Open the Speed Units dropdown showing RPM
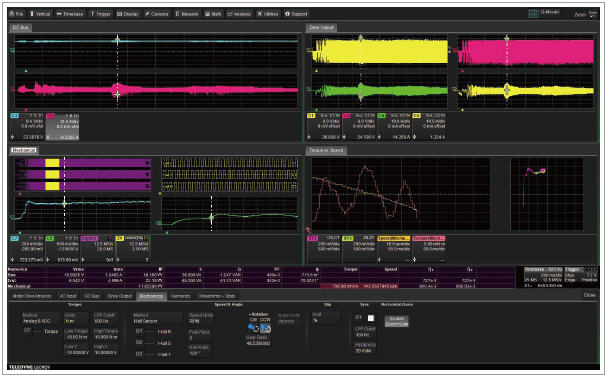Image resolution: width=607 pixels, height=377 pixels. [199, 318]
